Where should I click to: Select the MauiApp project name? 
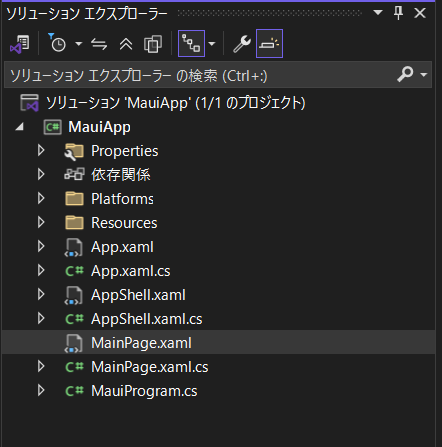[x=99, y=127]
